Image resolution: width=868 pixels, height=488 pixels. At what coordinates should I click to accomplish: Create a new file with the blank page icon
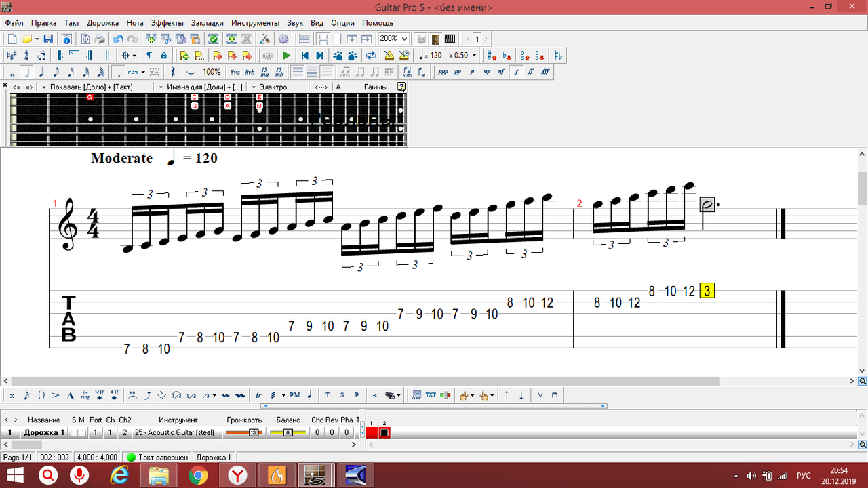coord(12,39)
